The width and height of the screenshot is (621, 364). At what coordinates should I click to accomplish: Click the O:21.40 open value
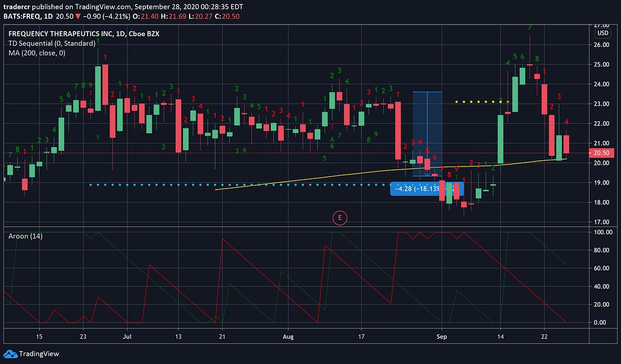click(x=146, y=16)
